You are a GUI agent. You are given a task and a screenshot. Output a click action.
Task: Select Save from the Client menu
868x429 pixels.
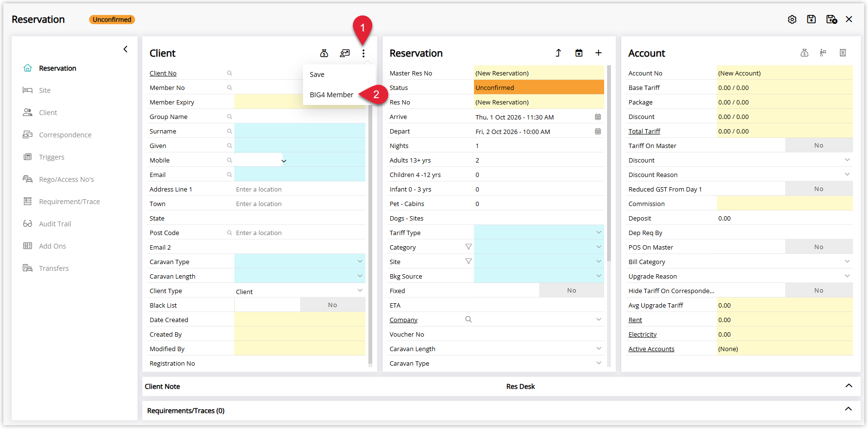point(317,74)
